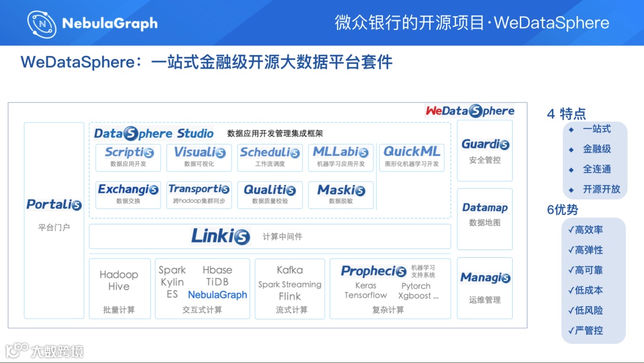The width and height of the screenshot is (644, 363).
Task: Click the blue NebulaGraph text in interactive box
Action: [x=217, y=295]
